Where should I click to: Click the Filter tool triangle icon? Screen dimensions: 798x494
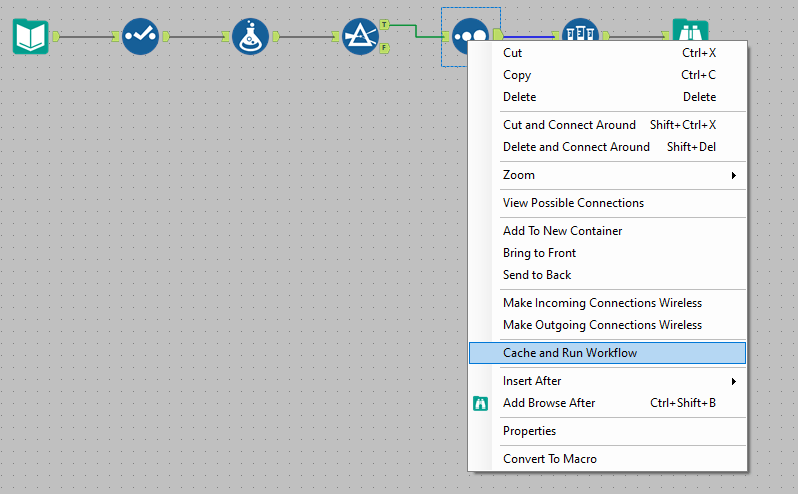[360, 36]
